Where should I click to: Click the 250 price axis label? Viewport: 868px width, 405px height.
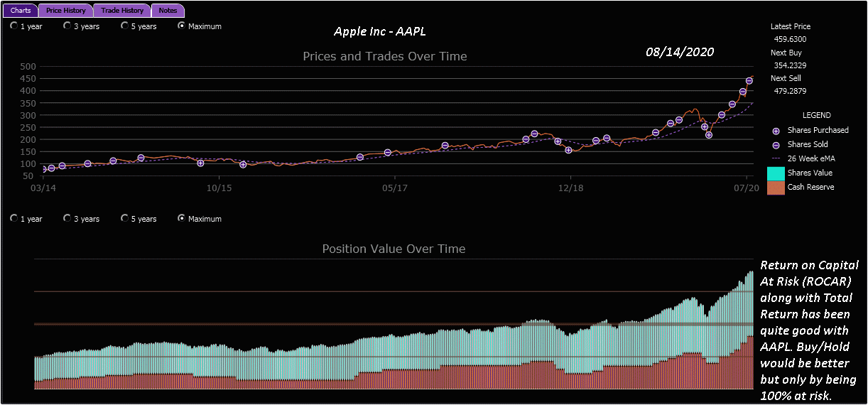click(28, 127)
